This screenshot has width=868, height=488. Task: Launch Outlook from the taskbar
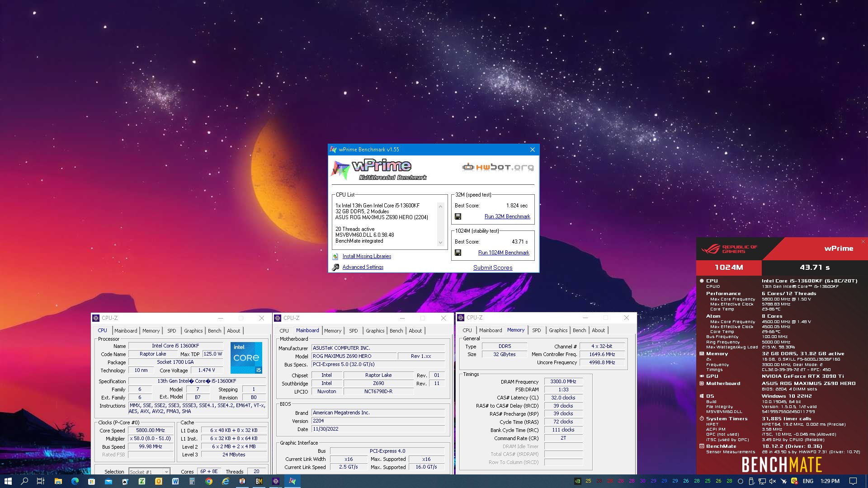[x=158, y=481]
